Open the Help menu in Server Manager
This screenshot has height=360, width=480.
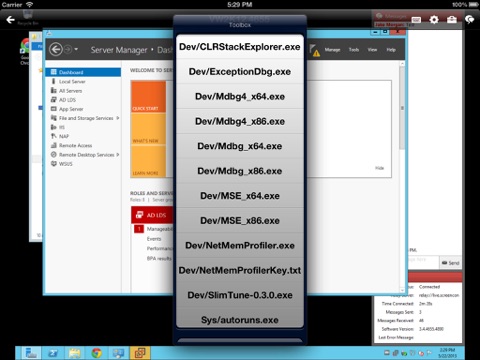click(x=391, y=50)
